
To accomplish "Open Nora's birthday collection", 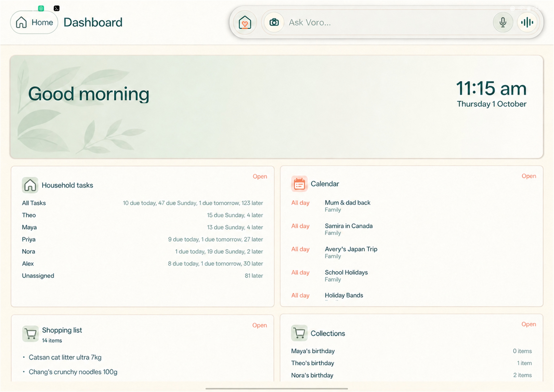I will (x=411, y=375).
